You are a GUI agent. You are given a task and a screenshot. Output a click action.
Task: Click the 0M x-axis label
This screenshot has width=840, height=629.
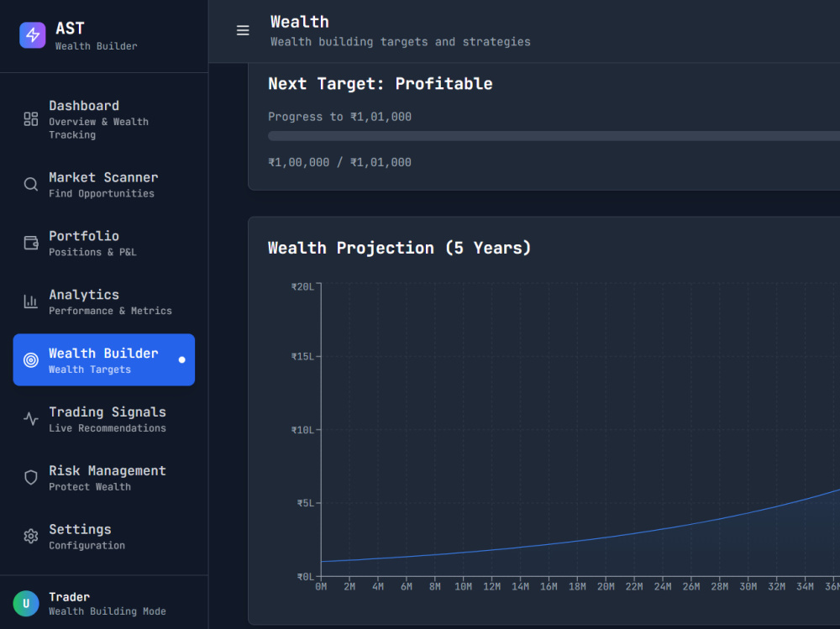[x=321, y=587]
